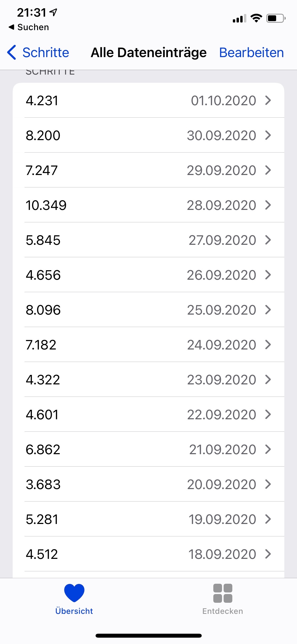
Task: Tap the Wi-Fi status icon
Action: pyautogui.click(x=256, y=18)
